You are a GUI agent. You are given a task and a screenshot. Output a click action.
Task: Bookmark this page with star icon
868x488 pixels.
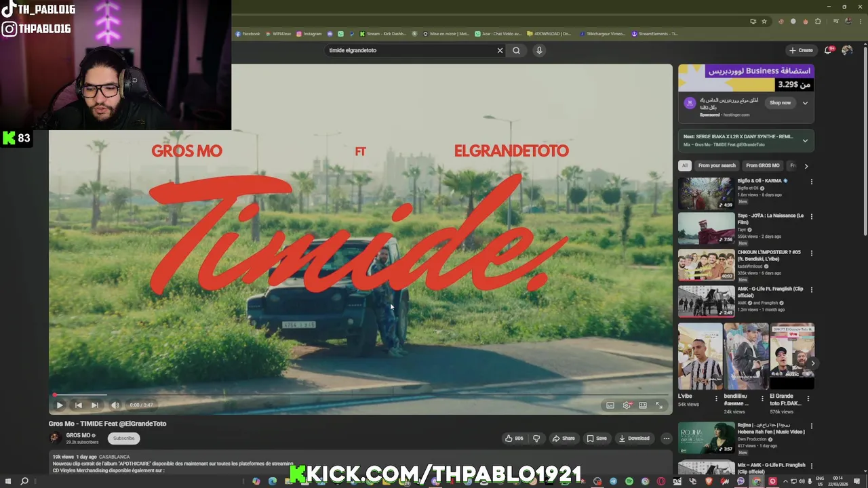(x=764, y=21)
